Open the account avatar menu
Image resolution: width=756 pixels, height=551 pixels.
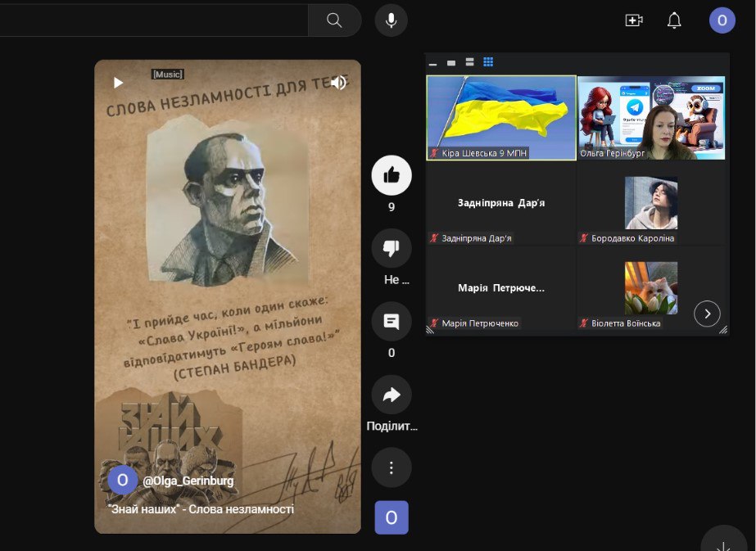pyautogui.click(x=722, y=20)
